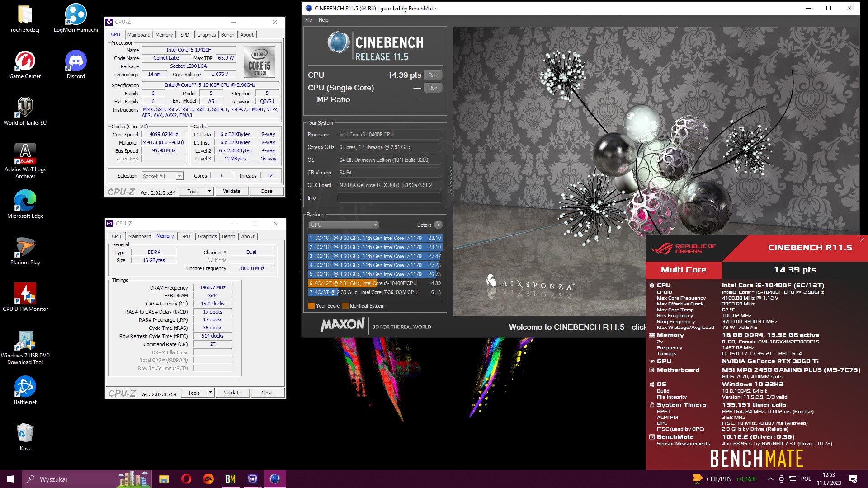This screenshot has height=488, width=868.
Task: Select ranking row 6 i5-10400F 14.39
Action: pyautogui.click(x=375, y=283)
